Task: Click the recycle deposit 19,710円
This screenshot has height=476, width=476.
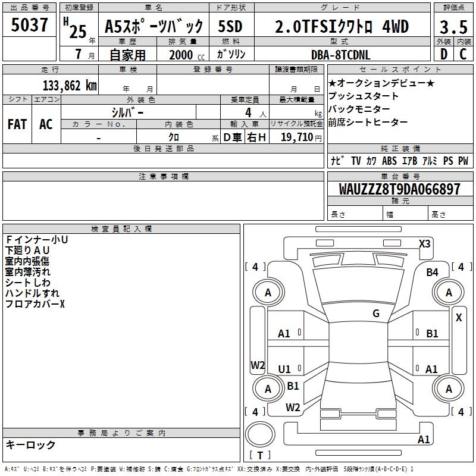Action: 301,137
